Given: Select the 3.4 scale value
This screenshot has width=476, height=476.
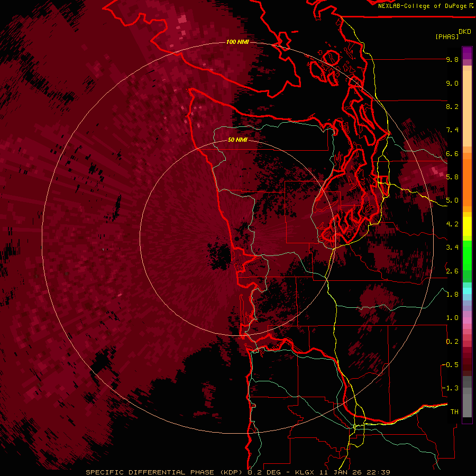Looking at the screenshot, I should 452,248.
